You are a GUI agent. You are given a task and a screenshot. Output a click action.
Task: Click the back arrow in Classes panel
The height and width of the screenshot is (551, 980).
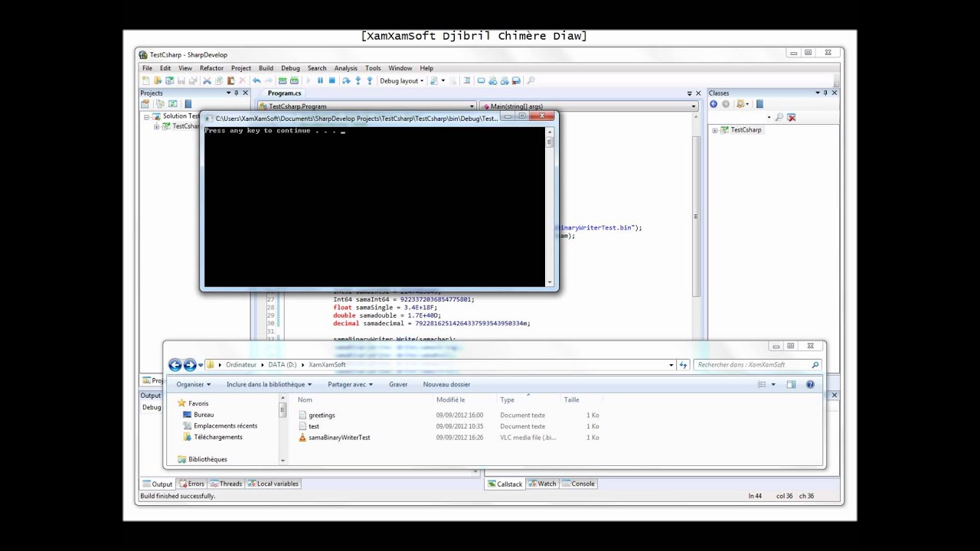[x=714, y=104]
